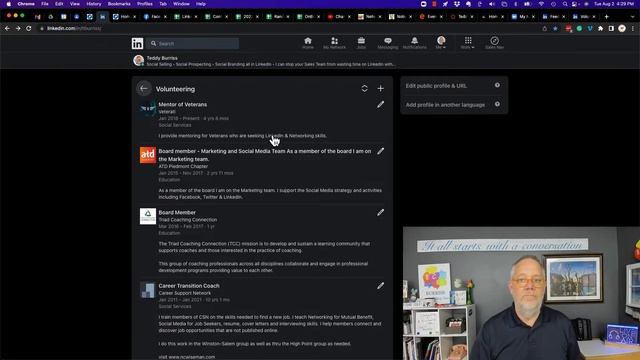Open the Chrome Bookmarks menu
Image resolution: width=640 pixels, height=360 pixels.
coord(119,4)
